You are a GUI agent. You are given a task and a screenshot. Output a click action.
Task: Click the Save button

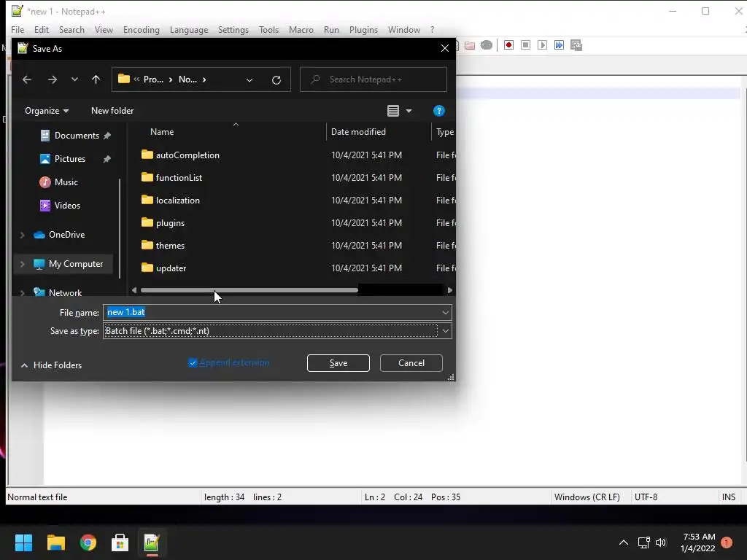(x=338, y=363)
